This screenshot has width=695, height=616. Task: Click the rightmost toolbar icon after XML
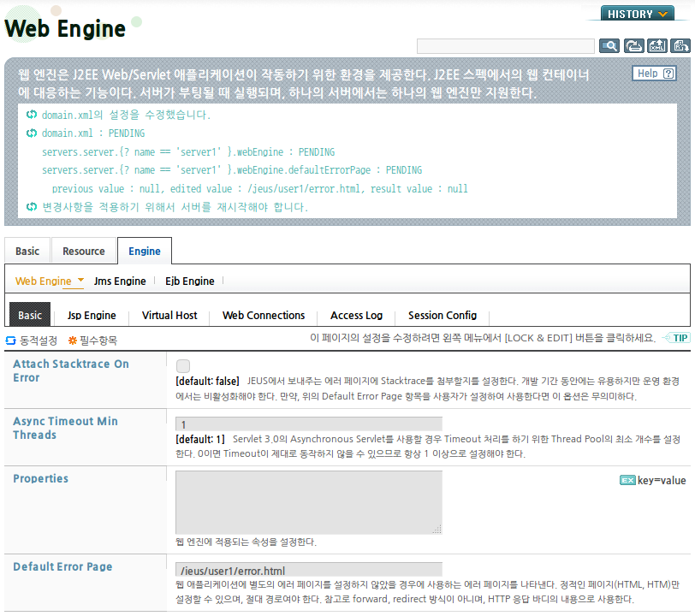680,45
